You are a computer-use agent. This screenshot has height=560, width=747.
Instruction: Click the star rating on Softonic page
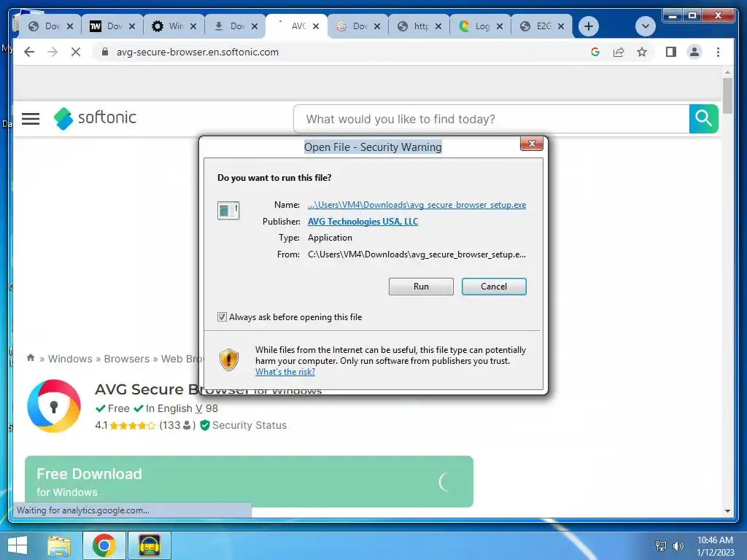(x=133, y=425)
